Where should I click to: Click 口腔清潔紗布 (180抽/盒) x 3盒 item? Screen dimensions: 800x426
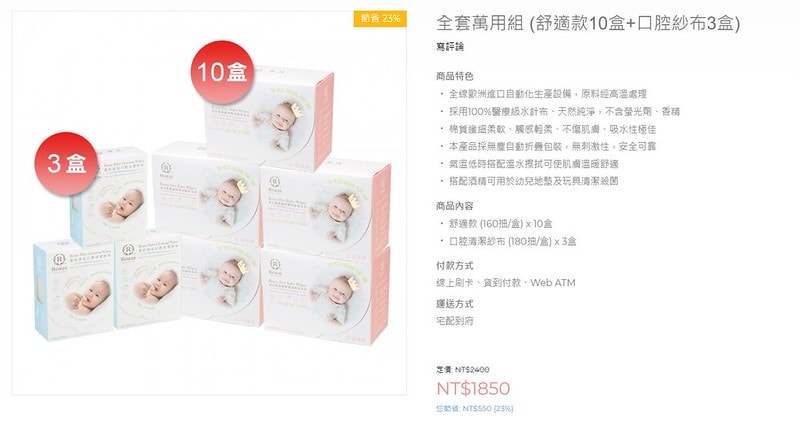pos(513,241)
